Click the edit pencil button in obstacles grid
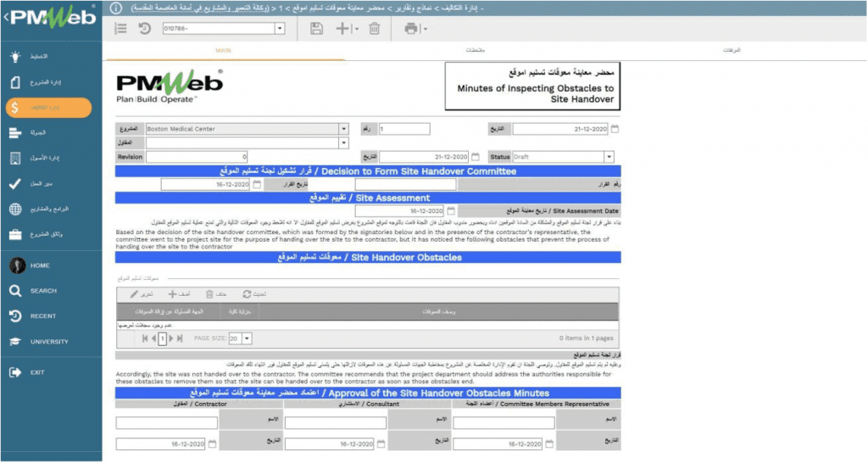 pyautogui.click(x=142, y=294)
